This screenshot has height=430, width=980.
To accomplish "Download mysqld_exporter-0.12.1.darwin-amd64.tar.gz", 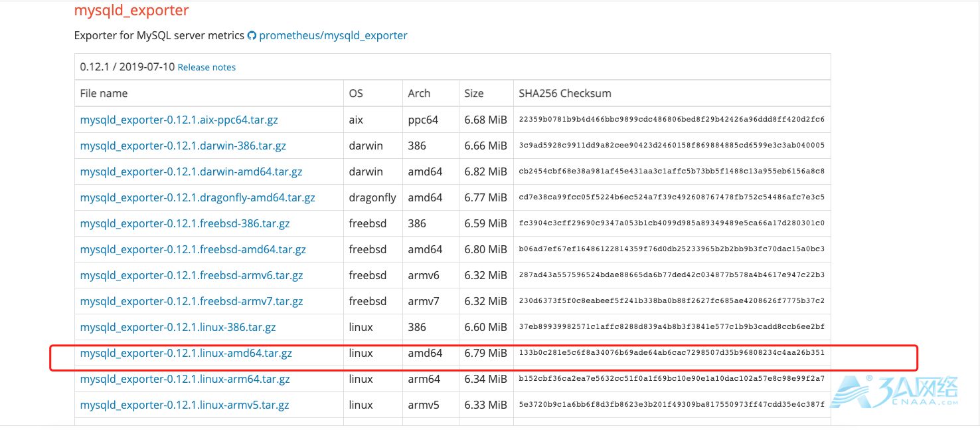I will (x=191, y=171).
